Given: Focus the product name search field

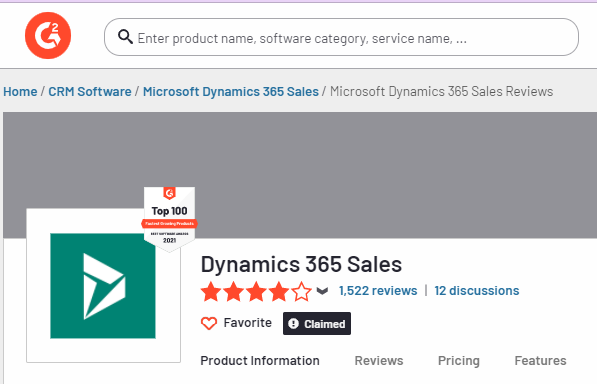Looking at the screenshot, I should (341, 37).
